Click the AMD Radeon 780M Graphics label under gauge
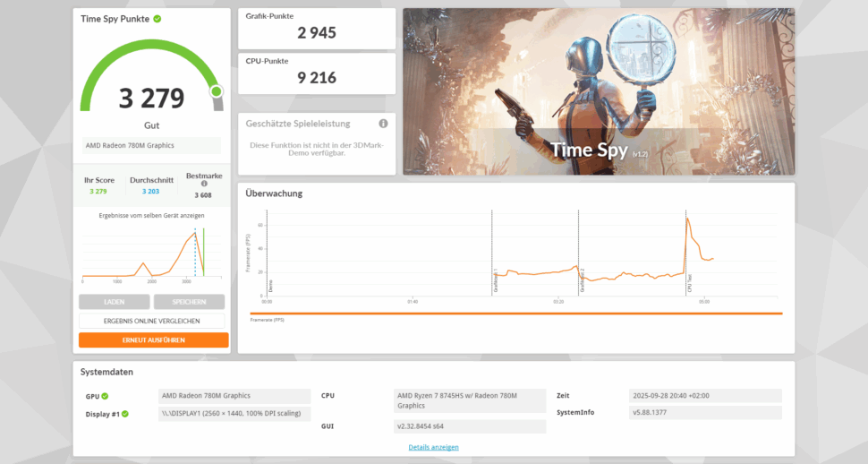Screen dimensions: 868x464 (151, 145)
